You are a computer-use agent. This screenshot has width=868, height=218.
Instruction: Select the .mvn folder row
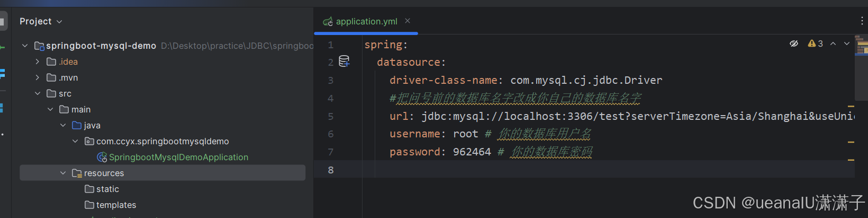pos(68,77)
